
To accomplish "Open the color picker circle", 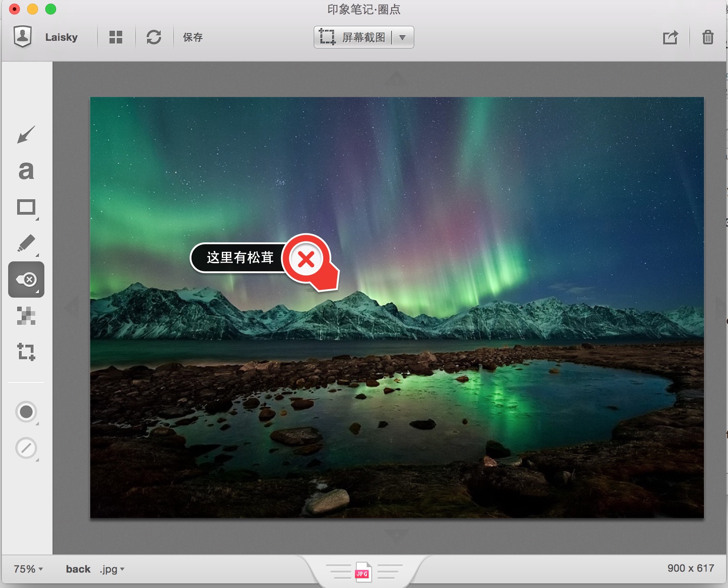I will (x=26, y=412).
